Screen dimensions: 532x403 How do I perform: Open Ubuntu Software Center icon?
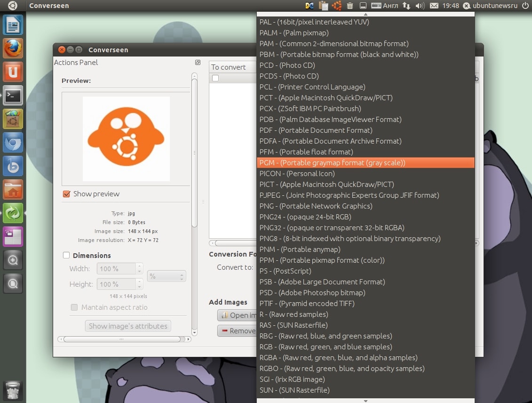13,119
